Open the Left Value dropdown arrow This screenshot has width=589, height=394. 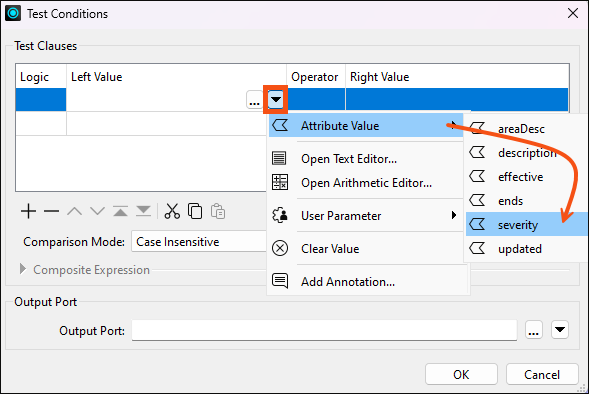coord(276,100)
